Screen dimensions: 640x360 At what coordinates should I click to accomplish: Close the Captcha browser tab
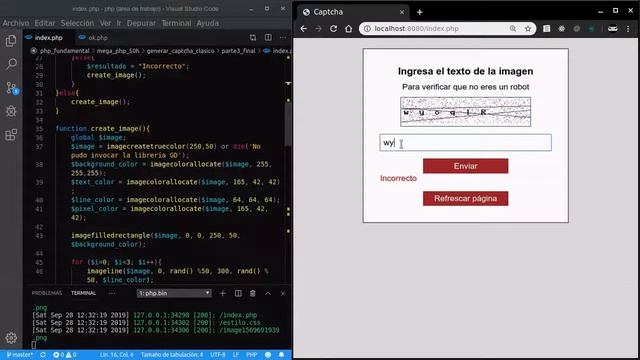coord(402,12)
